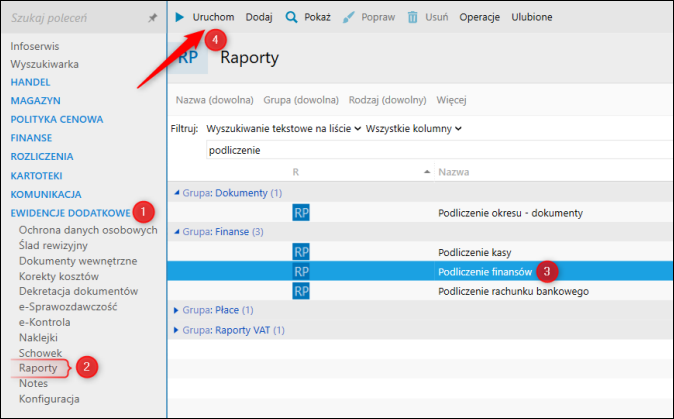Click the Usuń trash icon
The image size is (674, 419).
coord(412,17)
